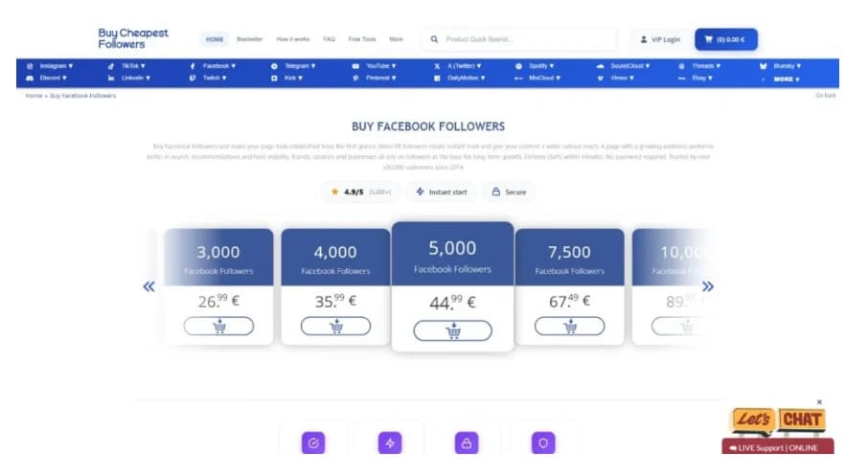Open the Bestseller nav item
This screenshot has height=476, width=868.
250,39
